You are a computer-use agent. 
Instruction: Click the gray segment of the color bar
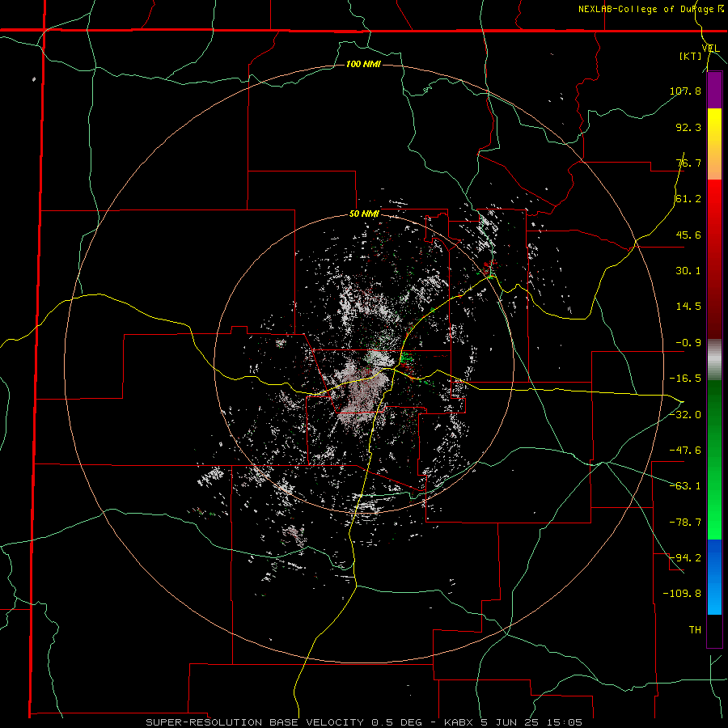coord(714,360)
